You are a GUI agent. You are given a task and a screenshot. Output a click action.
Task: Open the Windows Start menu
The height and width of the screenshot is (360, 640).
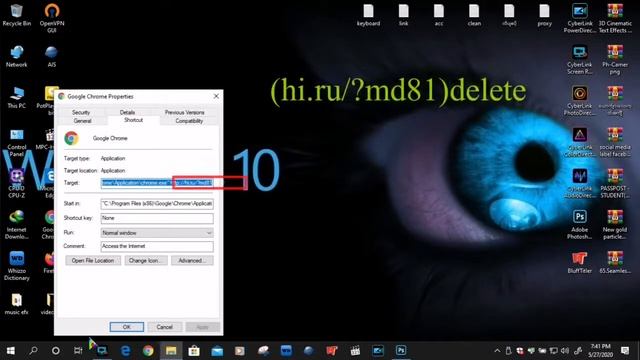[11, 351]
